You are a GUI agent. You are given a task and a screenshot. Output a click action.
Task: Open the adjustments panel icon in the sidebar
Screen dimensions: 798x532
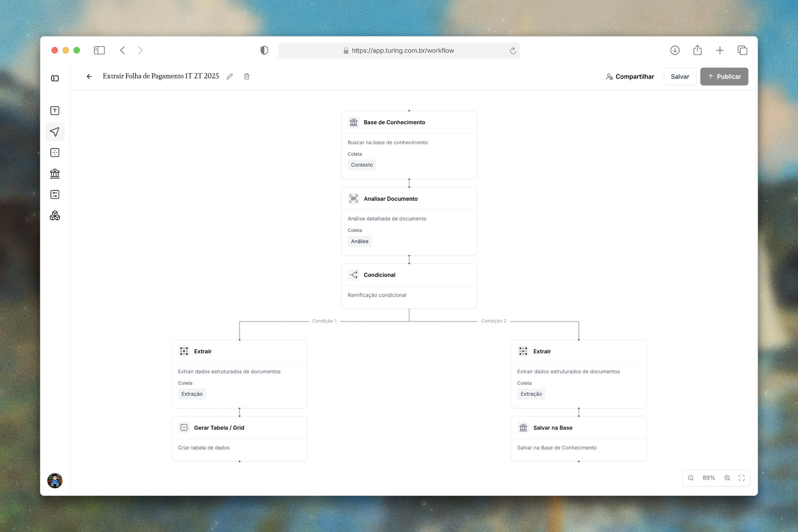pyautogui.click(x=55, y=195)
